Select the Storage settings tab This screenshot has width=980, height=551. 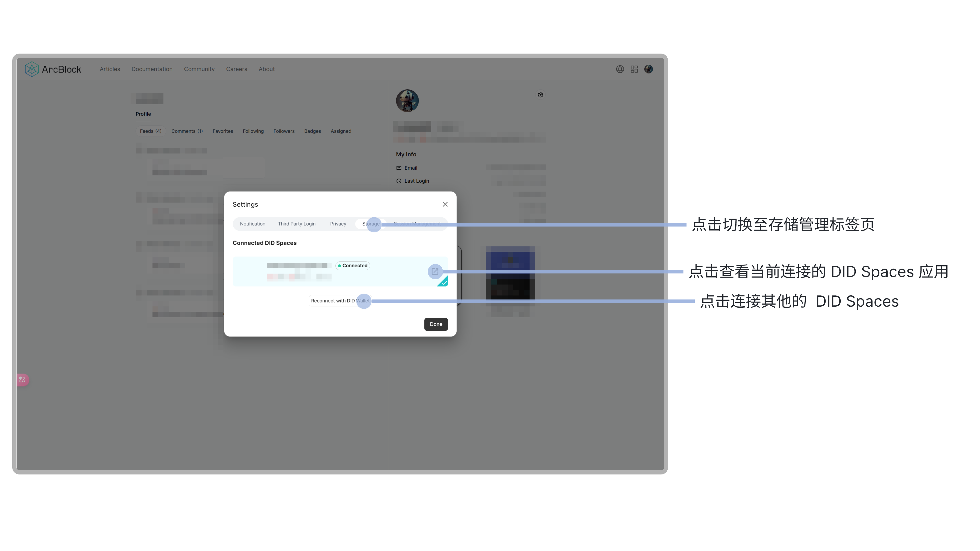(x=371, y=224)
